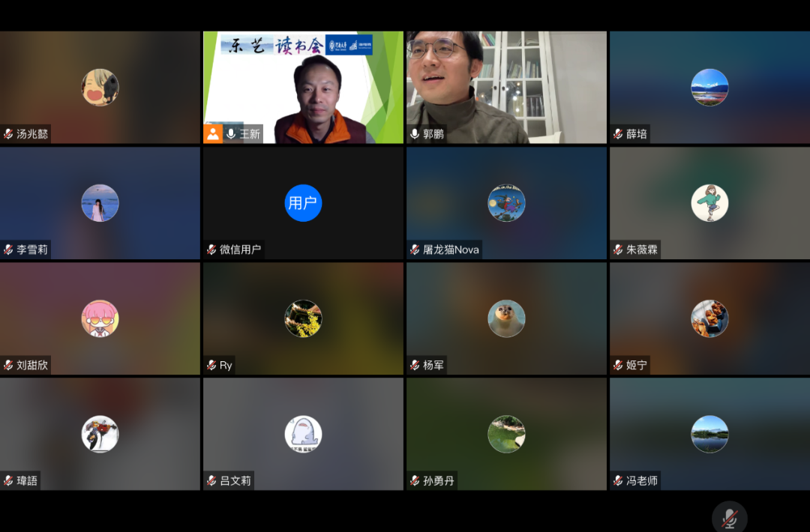Image resolution: width=810 pixels, height=532 pixels.
Task: Click the seal avatar of 杨军
Action: 506,318
